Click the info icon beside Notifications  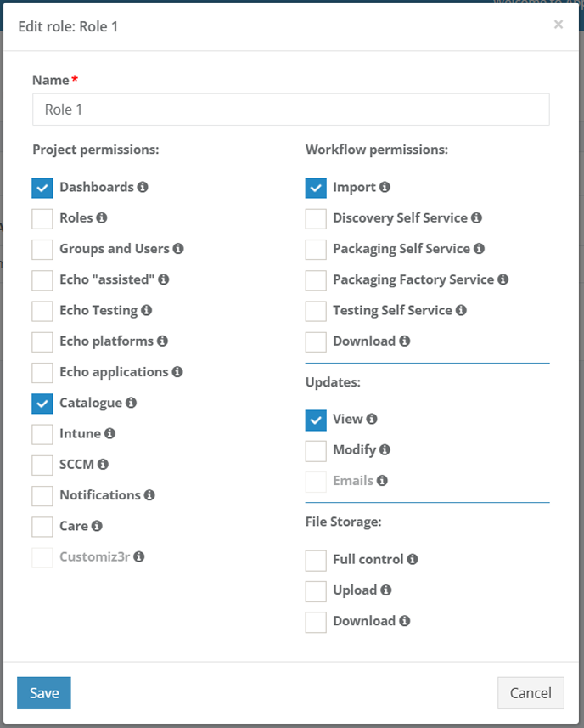click(x=149, y=495)
